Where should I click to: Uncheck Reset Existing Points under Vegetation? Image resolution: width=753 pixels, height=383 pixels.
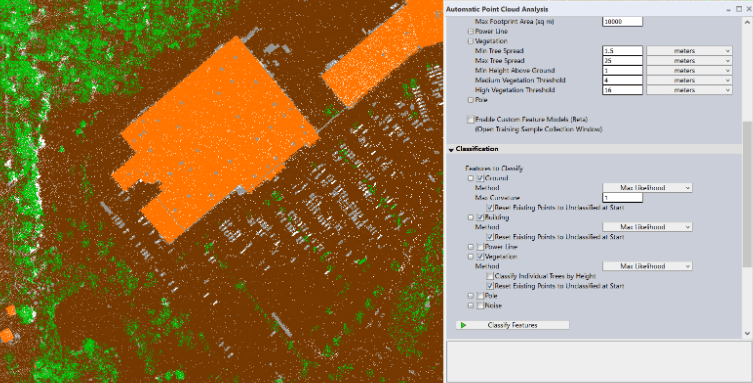coord(490,286)
